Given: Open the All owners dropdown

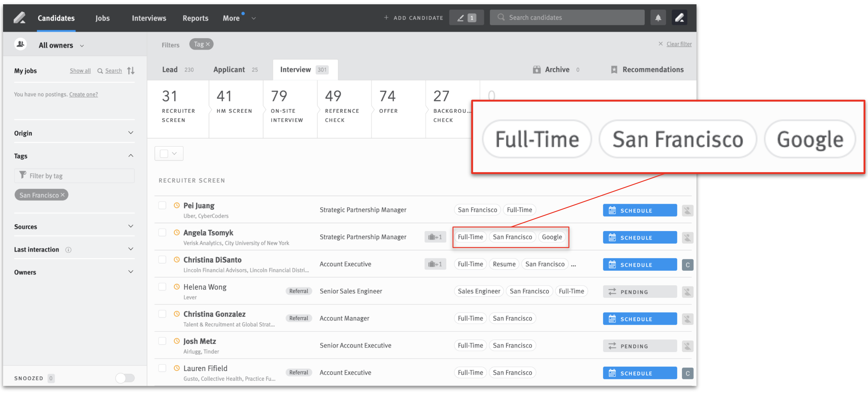Looking at the screenshot, I should 61,45.
